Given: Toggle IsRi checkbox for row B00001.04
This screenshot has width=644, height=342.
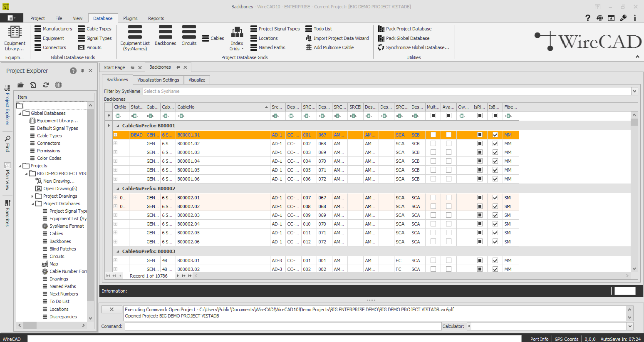Looking at the screenshot, I should (x=480, y=161).
